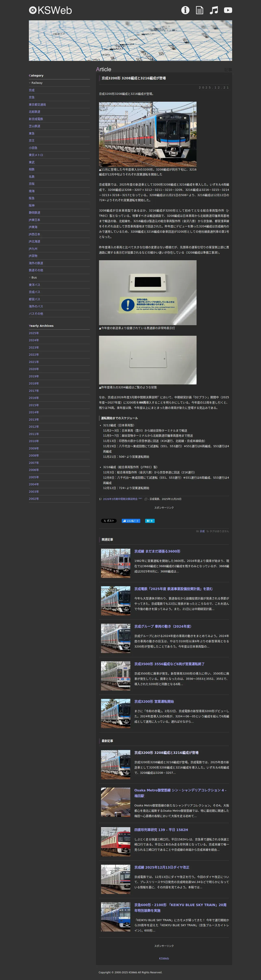This screenshot has width=261, height=980.
Task: Open latest article 京急600形・2100形 KEIKYU BLUE SKY TRAIN
Action: pos(180,907)
